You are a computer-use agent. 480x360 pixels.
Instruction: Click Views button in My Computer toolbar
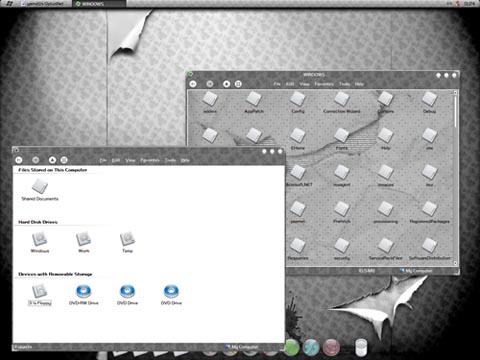pyautogui.click(x=64, y=160)
